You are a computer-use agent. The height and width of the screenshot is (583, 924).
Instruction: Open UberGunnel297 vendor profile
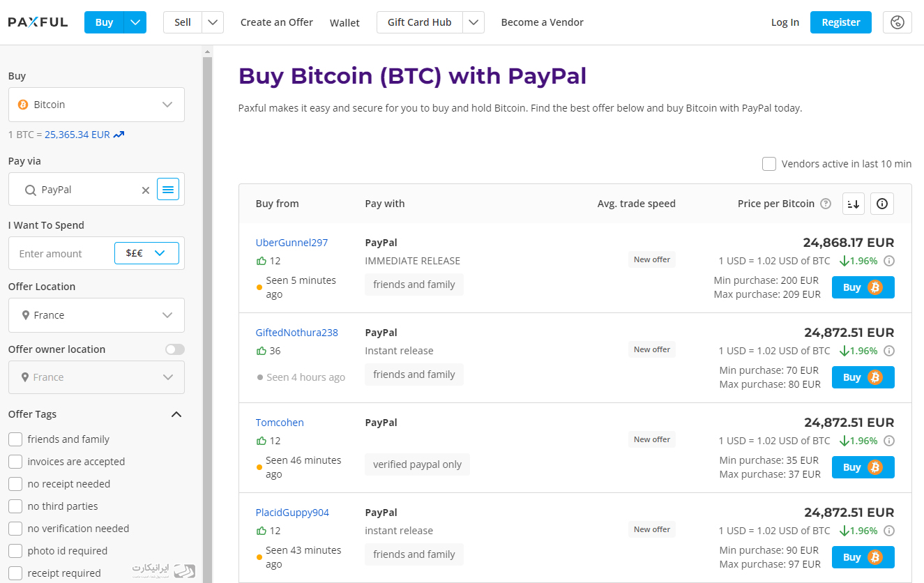[291, 243]
